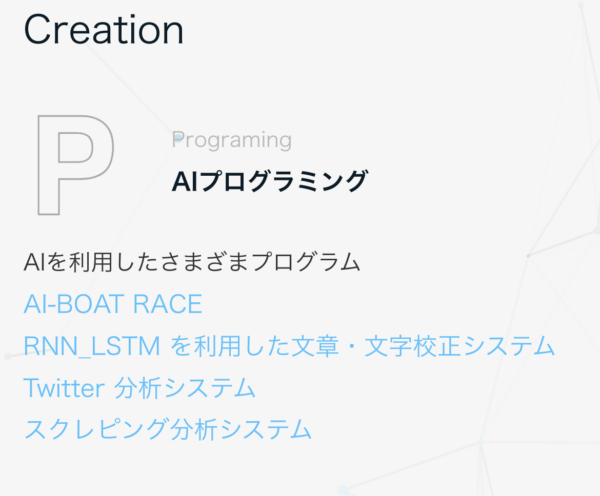
Task: Click the word RNN_LSTM in the second link
Action: [92, 346]
